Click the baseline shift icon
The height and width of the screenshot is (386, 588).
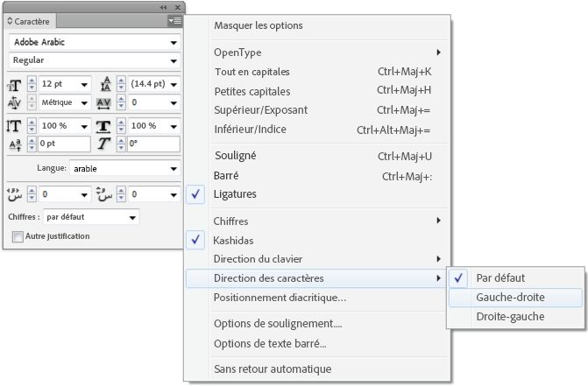[x=15, y=144]
